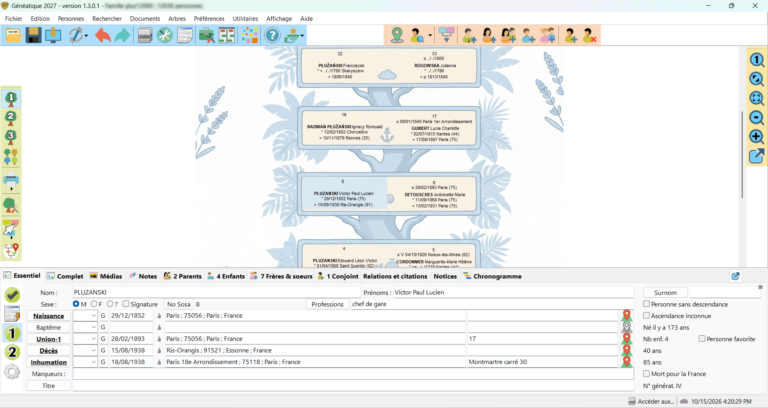768x408 pixels.
Task: Switch to the Chronogramme tab
Action: point(492,276)
